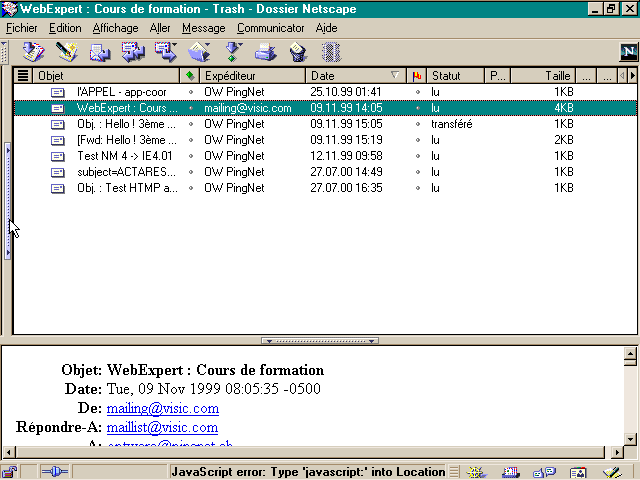Toggle the read dot for Obj. : Hello ! 3ème
This screenshot has width=640, height=480.
pyautogui.click(x=191, y=124)
